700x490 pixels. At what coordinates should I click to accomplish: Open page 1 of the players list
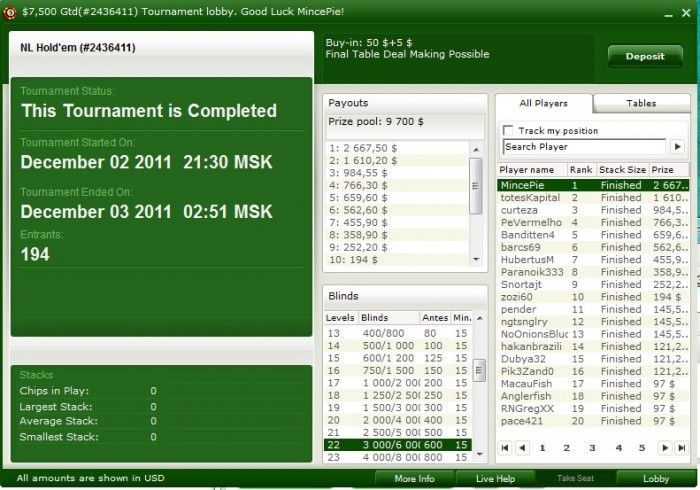coord(542,448)
